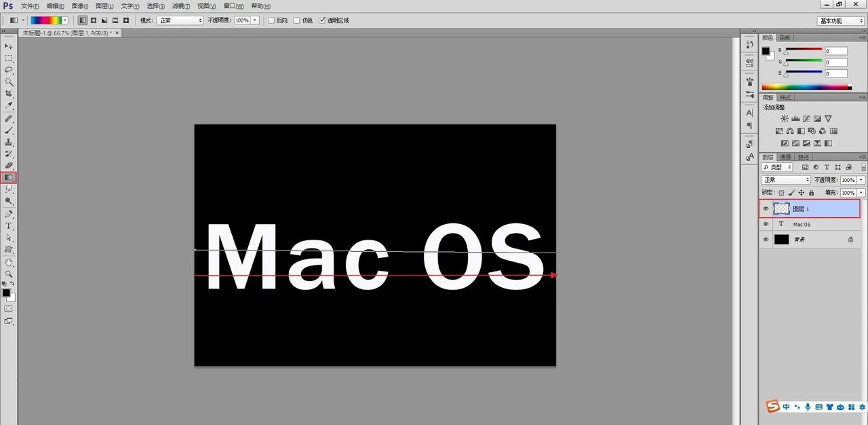Choose diamond gradient style in options bar
The image size is (868, 425).
click(x=126, y=20)
